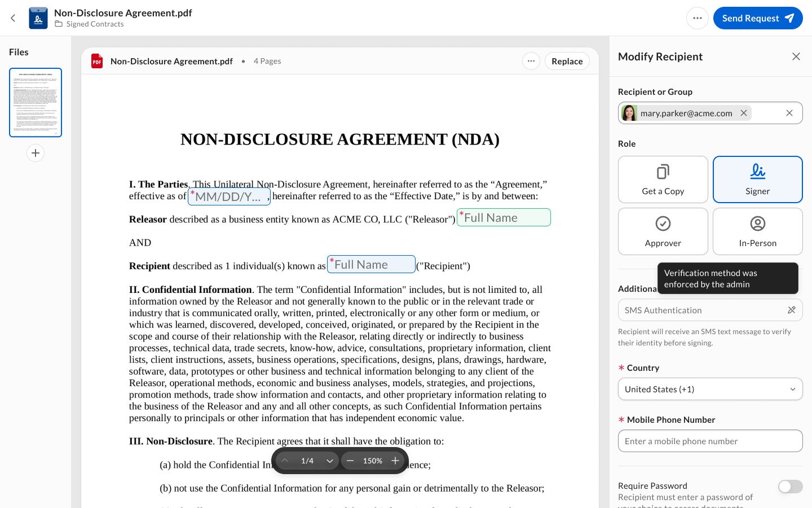Open the Country dropdown
This screenshot has height=508, width=812.
(710, 389)
